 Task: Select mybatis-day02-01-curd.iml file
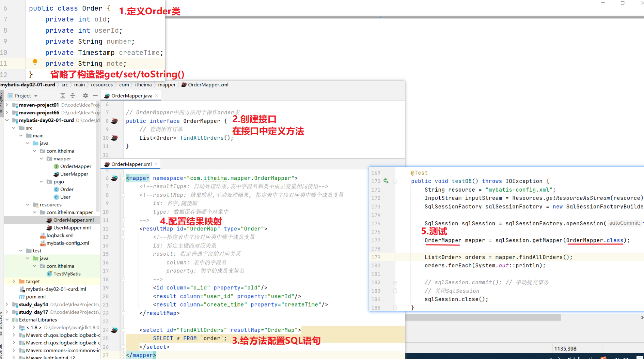tap(52, 289)
